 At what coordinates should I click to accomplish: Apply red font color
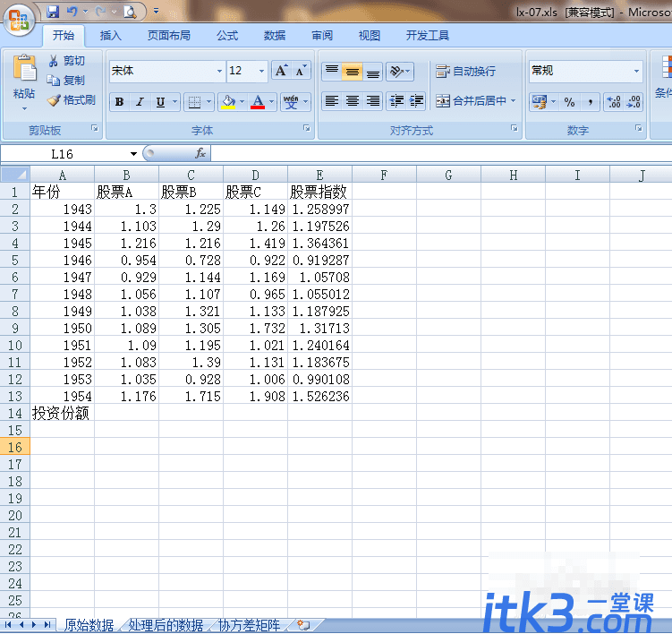tap(258, 102)
